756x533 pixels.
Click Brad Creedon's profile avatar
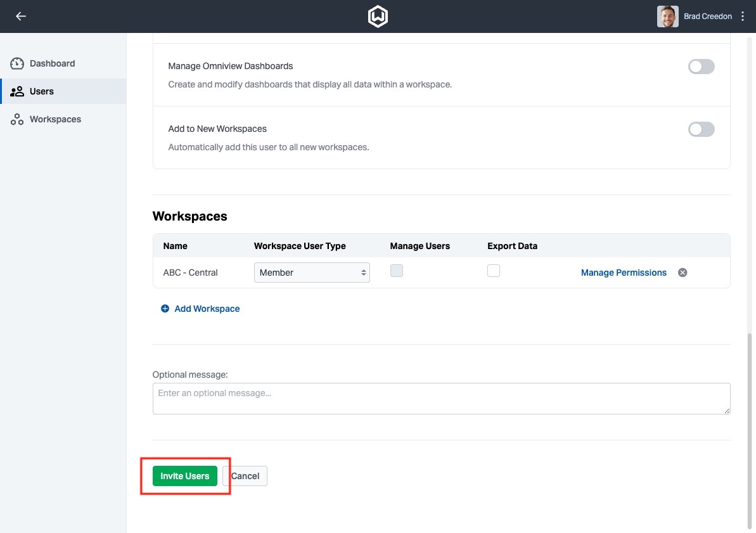tap(667, 16)
